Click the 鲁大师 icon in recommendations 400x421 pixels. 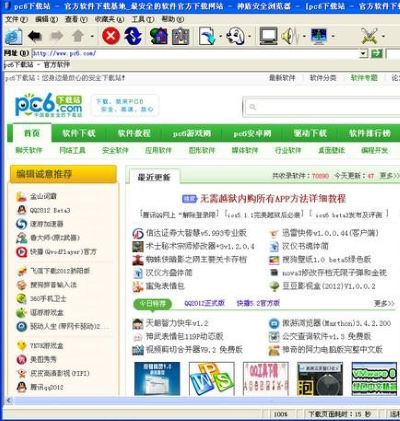tap(21, 238)
